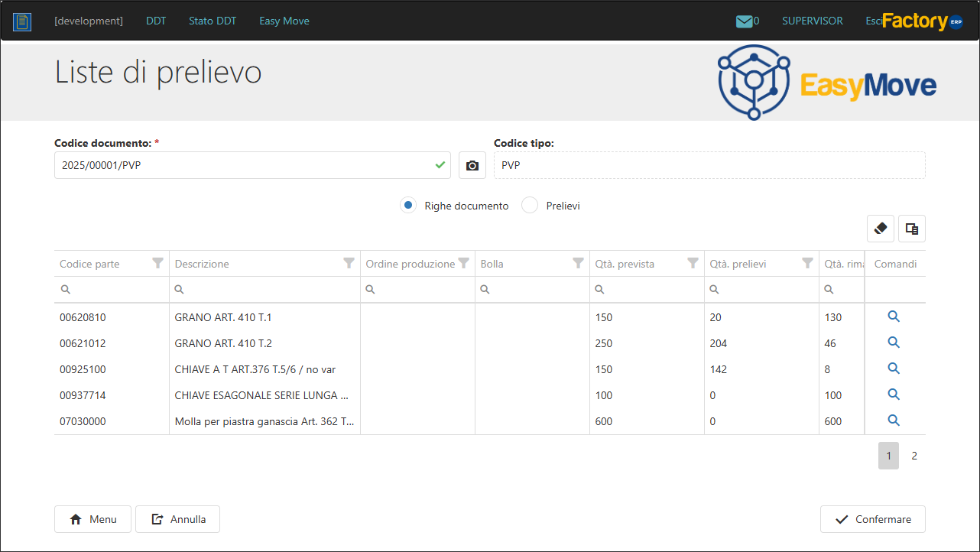Click Qtà. prelievi value 204

[719, 343]
